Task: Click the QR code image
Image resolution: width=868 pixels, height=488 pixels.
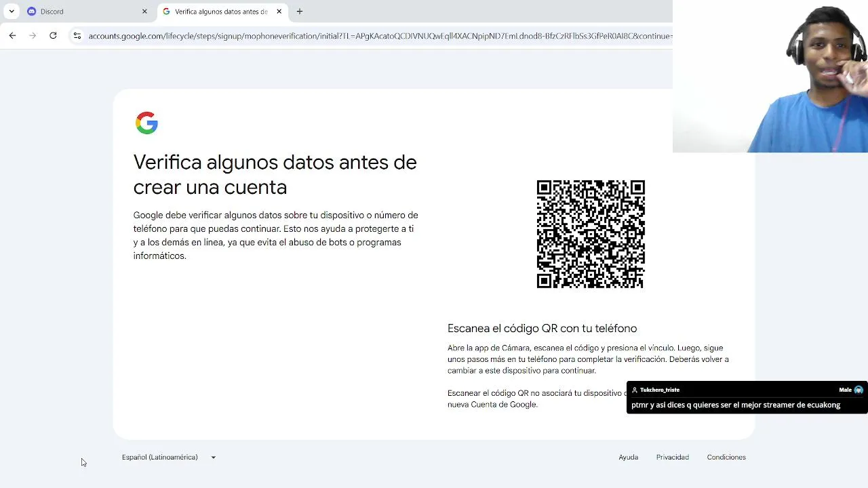Action: [x=591, y=234]
